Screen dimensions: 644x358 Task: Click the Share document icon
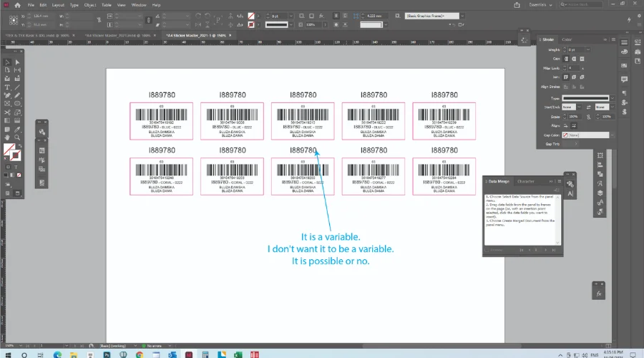click(x=517, y=5)
